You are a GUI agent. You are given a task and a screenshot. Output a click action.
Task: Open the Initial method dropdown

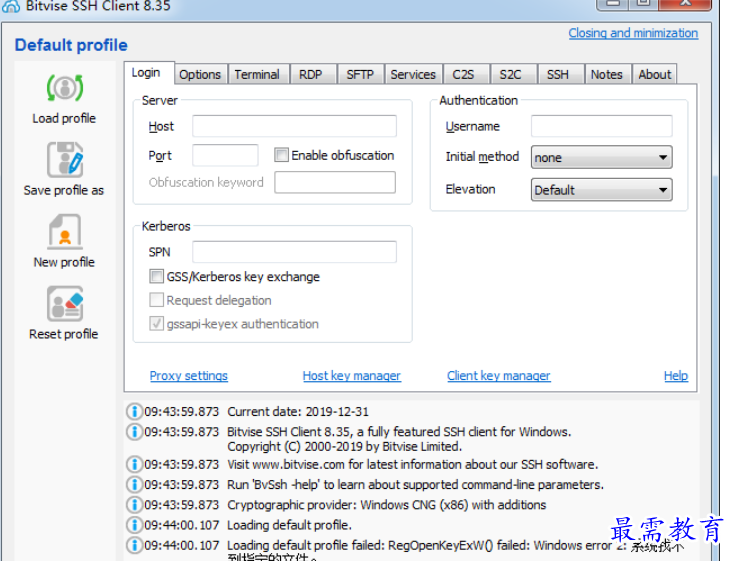tap(601, 157)
